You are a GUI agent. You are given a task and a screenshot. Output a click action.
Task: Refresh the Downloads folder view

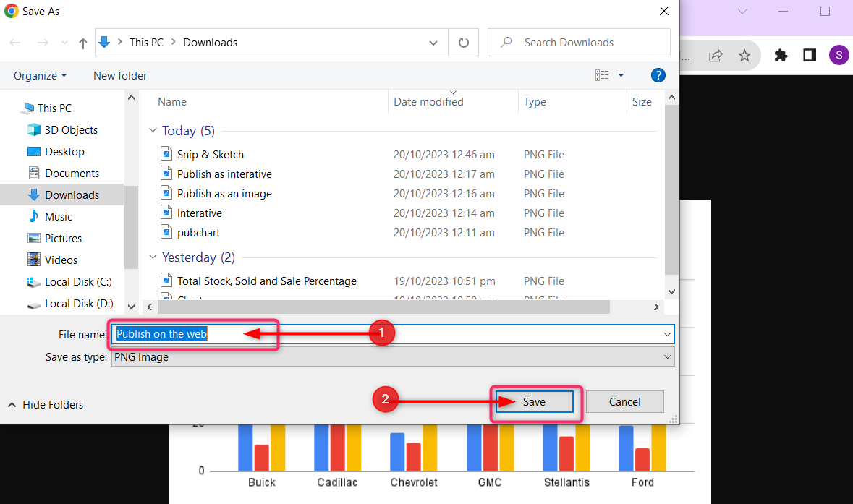point(463,43)
